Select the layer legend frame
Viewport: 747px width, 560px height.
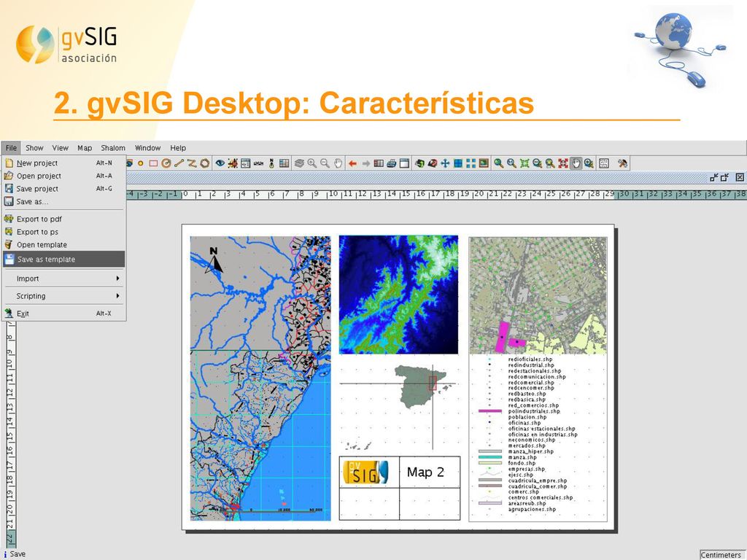coord(538,437)
